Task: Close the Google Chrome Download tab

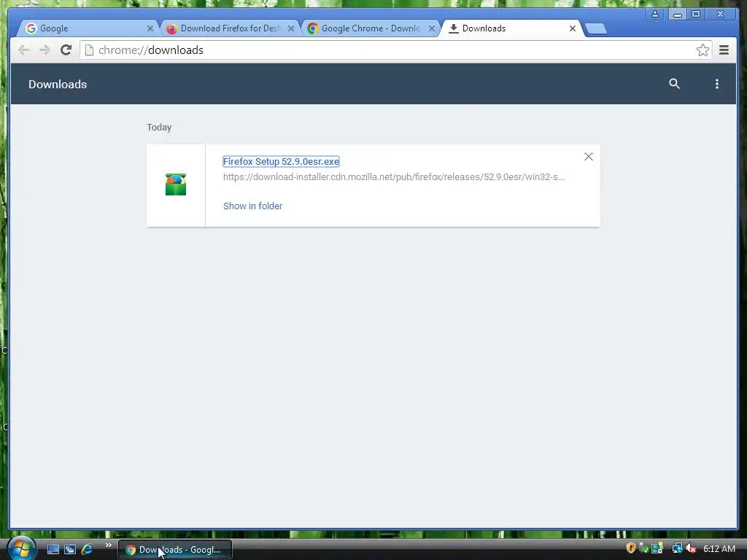Action: pos(432,28)
